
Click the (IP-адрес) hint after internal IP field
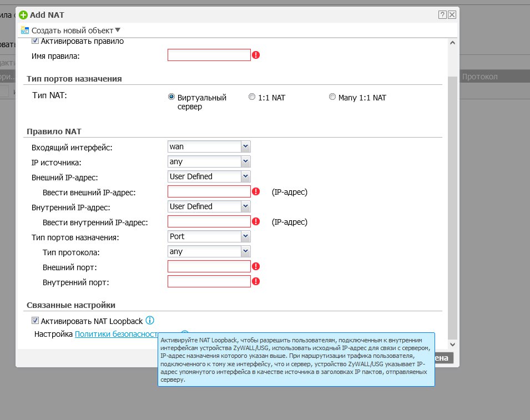(290, 222)
